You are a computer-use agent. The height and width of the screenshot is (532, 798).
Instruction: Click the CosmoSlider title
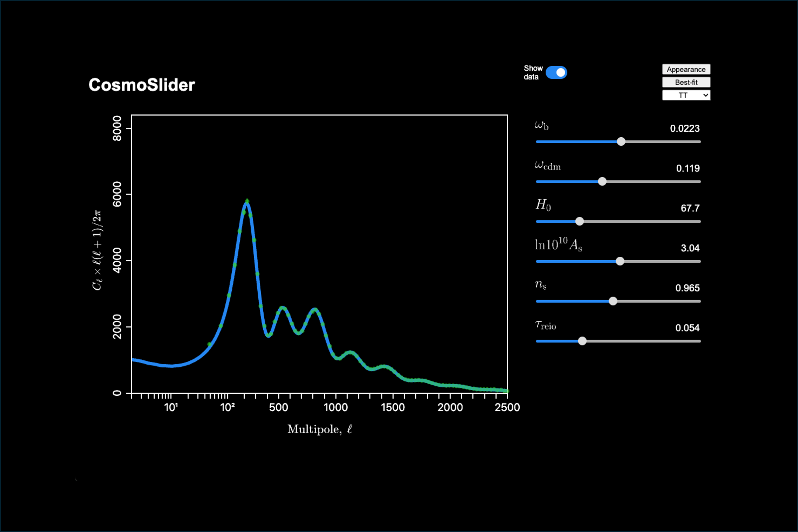tap(142, 85)
